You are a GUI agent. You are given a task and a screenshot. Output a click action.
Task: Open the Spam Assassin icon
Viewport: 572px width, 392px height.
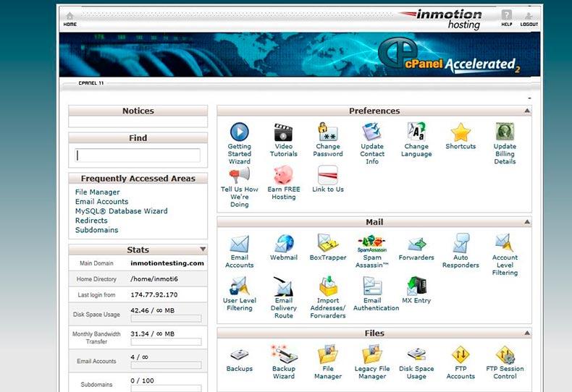pyautogui.click(x=371, y=244)
